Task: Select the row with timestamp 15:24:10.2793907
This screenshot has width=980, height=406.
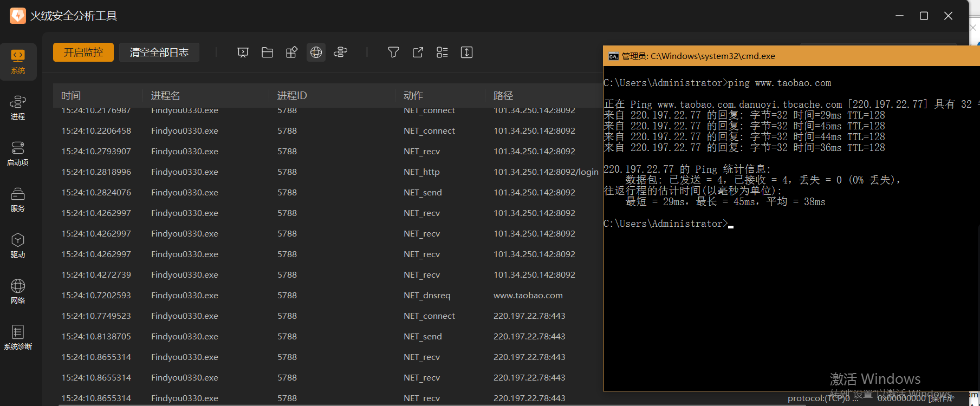Action: tap(328, 152)
